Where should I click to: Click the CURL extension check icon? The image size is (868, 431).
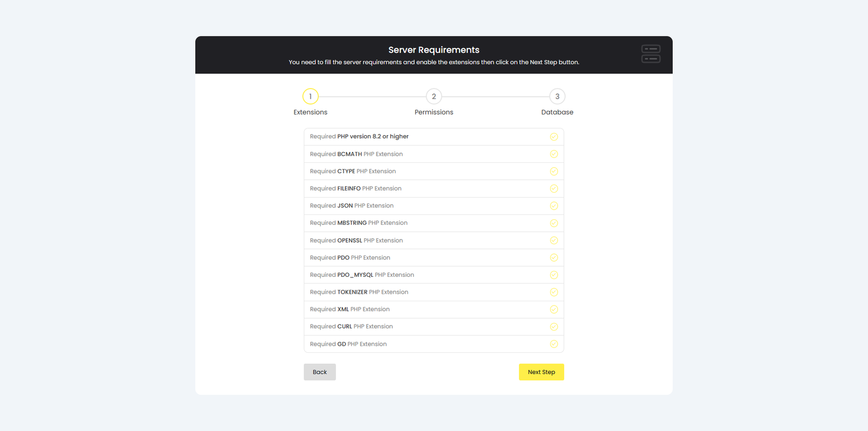[553, 327]
